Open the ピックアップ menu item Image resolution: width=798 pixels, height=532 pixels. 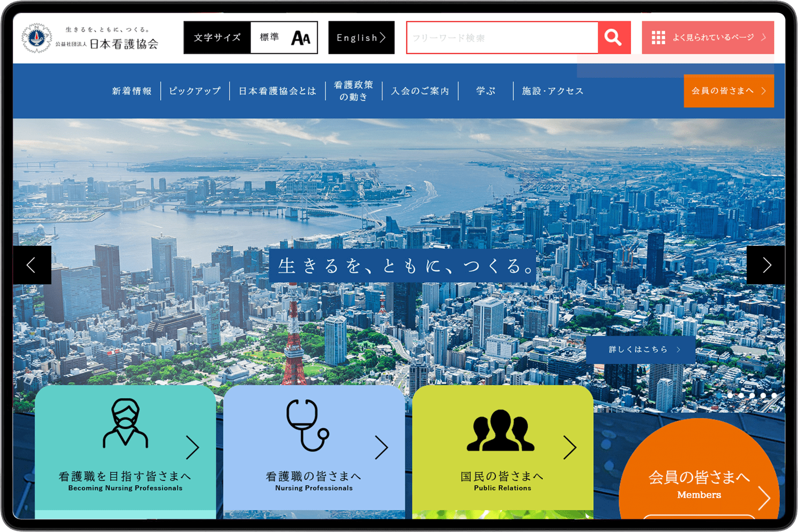click(195, 91)
